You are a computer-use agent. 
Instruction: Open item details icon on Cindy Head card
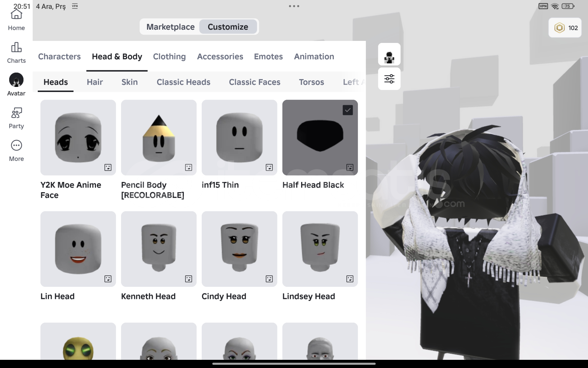pos(269,279)
